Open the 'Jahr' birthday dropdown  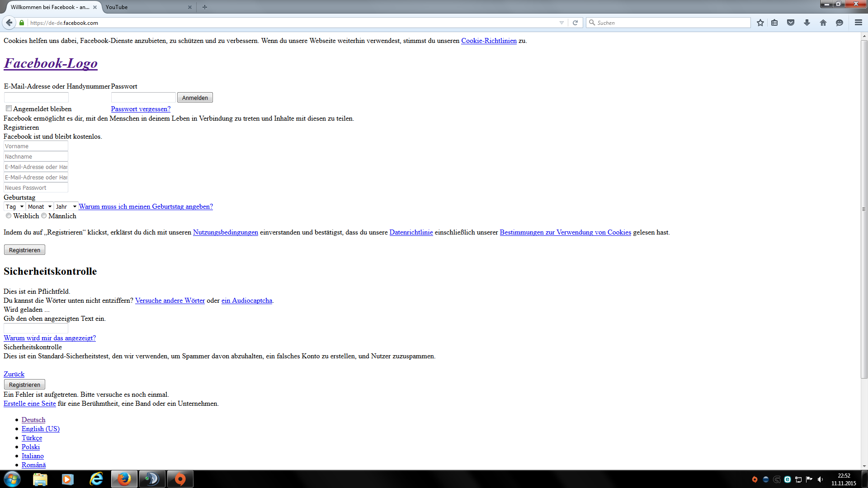click(66, 206)
